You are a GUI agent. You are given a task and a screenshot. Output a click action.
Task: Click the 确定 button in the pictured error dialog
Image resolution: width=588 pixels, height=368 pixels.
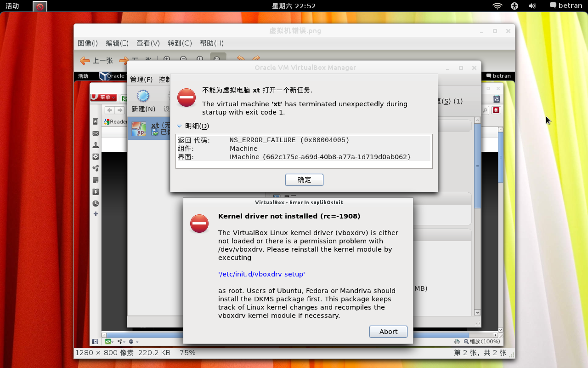pos(304,180)
